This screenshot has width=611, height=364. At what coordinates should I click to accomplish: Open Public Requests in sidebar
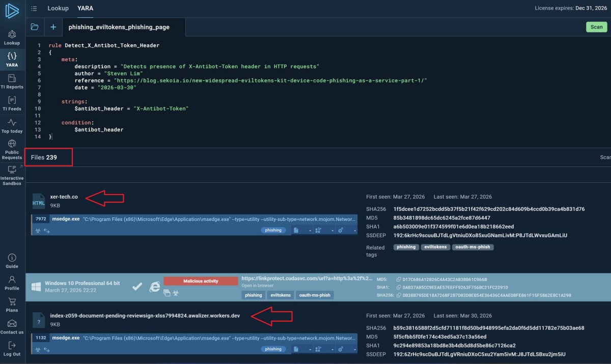click(12, 150)
